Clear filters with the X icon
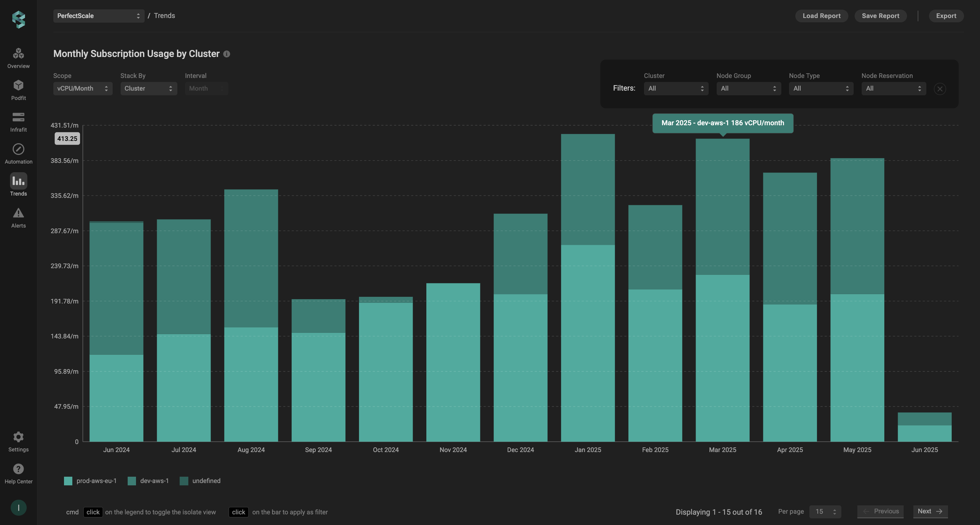Viewport: 980px width, 525px height. [940, 89]
